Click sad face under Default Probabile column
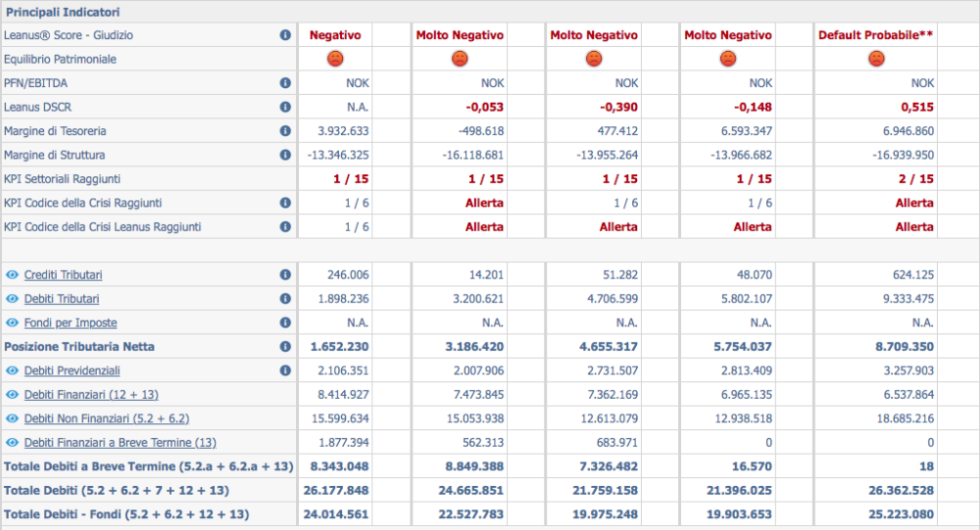This screenshot has height=530, width=980. coord(876,59)
